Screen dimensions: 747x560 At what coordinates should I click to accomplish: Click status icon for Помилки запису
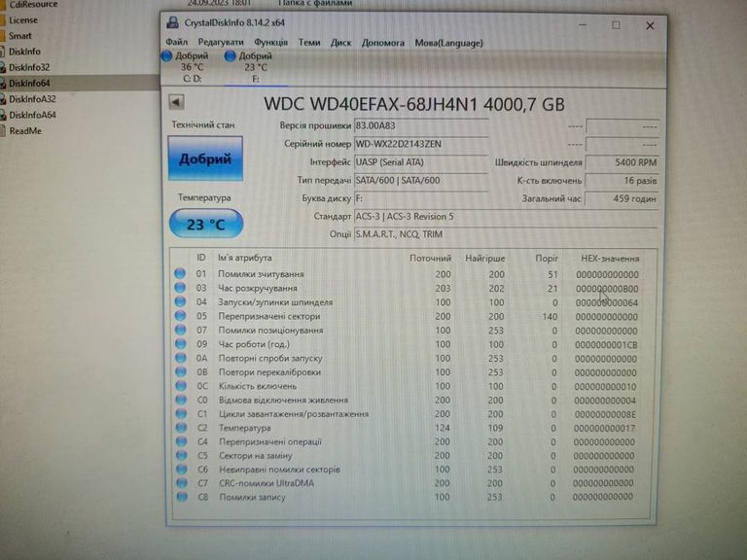point(182,496)
